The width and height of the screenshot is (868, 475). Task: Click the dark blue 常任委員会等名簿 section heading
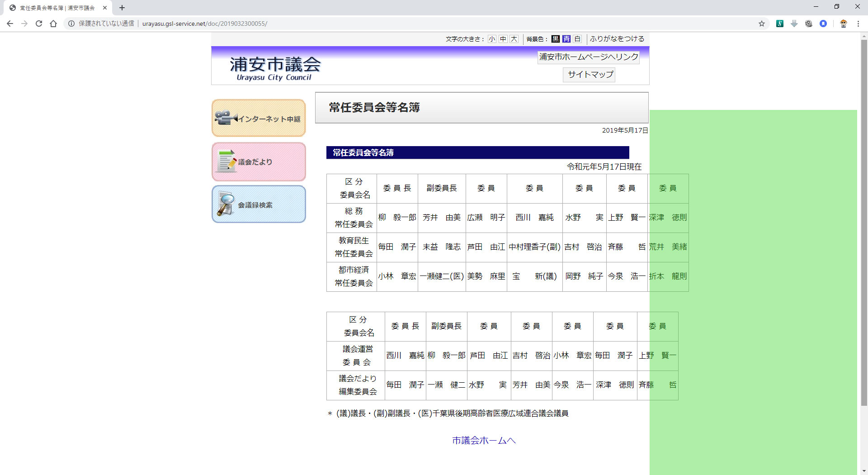(x=478, y=152)
